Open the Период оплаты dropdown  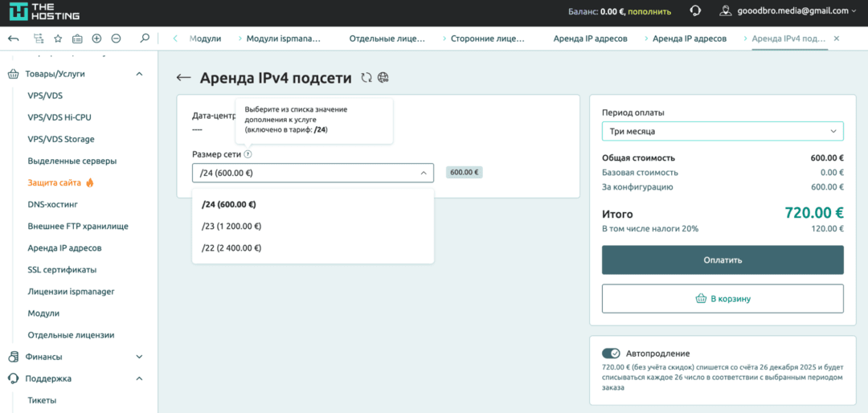coord(723,131)
